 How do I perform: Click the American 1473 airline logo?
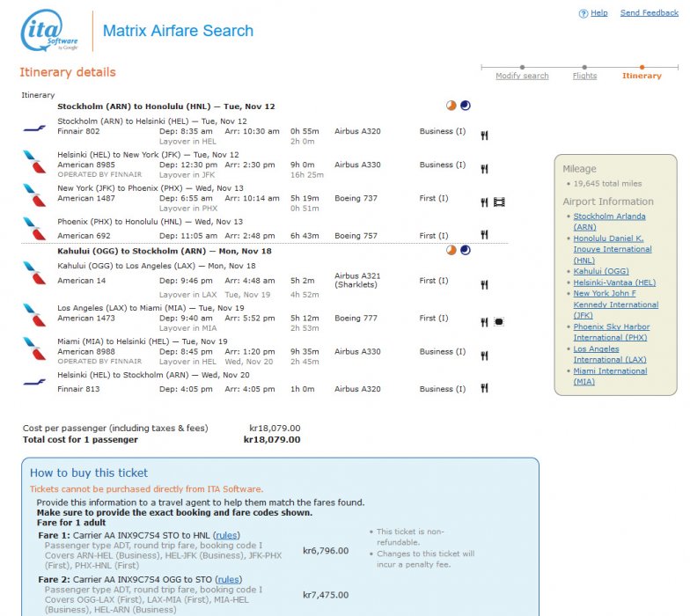[x=35, y=314]
